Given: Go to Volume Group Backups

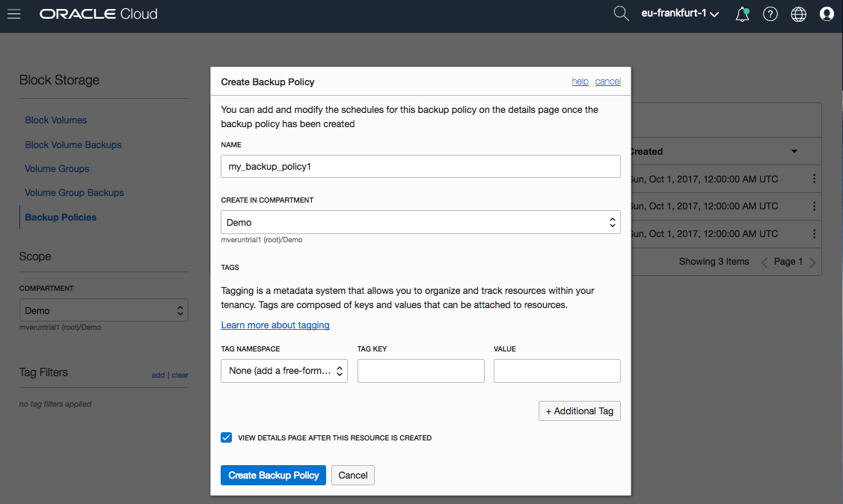Looking at the screenshot, I should [x=74, y=193].
